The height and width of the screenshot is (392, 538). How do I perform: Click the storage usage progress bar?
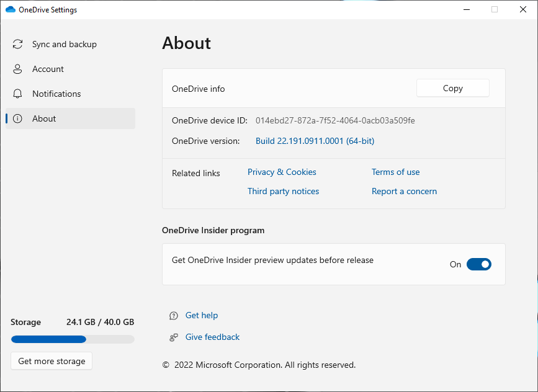[x=72, y=339]
